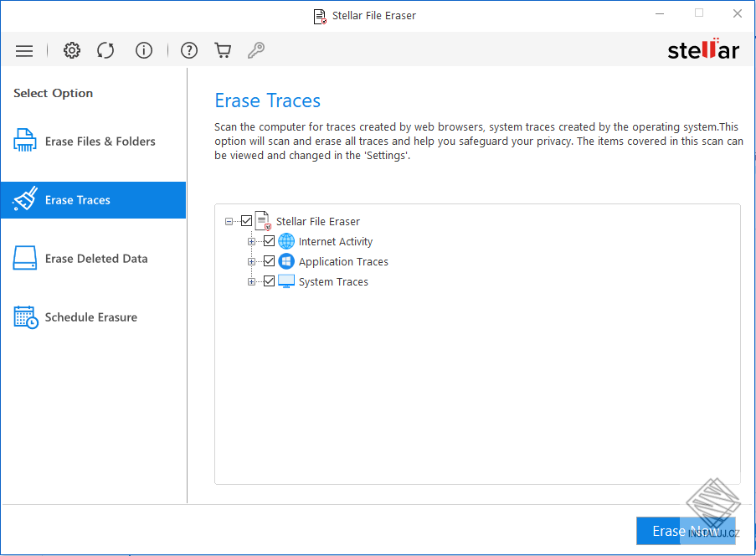Collapse the Stellar File Eraser tree node

(x=229, y=221)
